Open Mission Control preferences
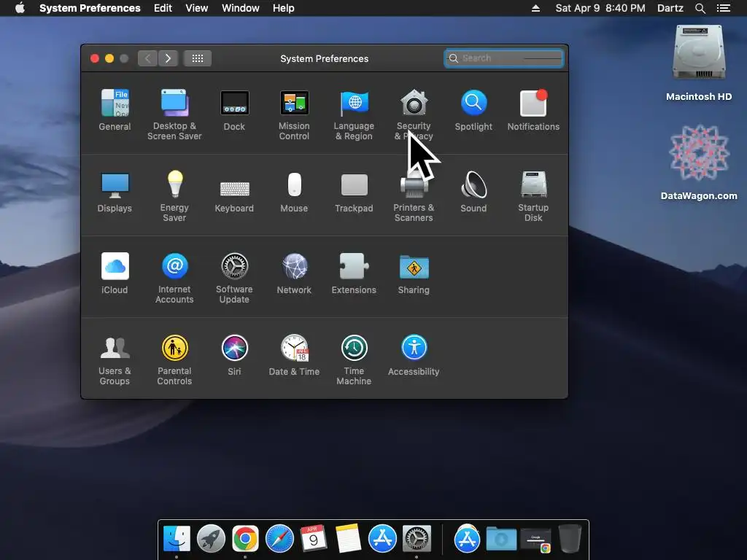The height and width of the screenshot is (560, 747). tap(294, 114)
